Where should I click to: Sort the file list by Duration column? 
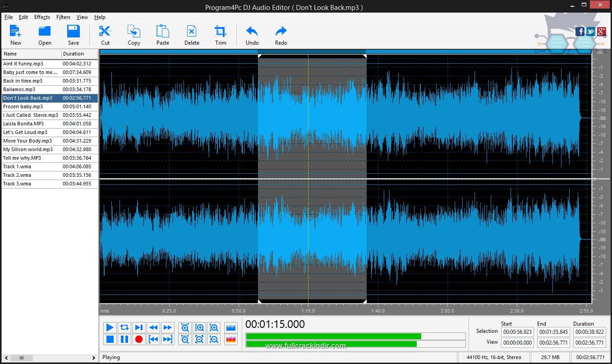tap(80, 54)
